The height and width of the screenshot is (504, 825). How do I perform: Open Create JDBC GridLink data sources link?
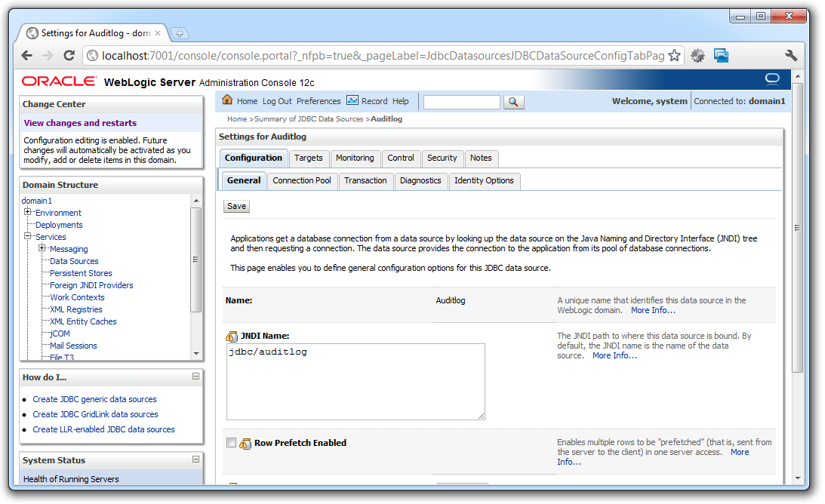95,413
